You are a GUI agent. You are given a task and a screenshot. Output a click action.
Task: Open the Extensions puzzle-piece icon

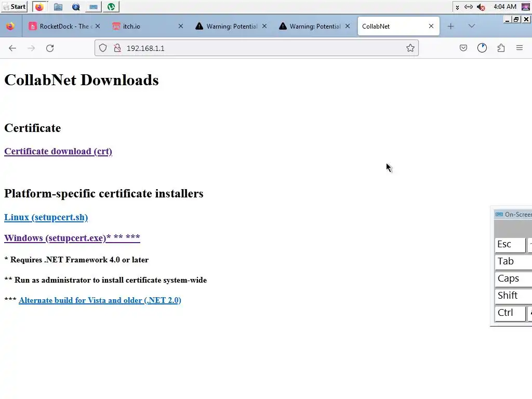501,48
